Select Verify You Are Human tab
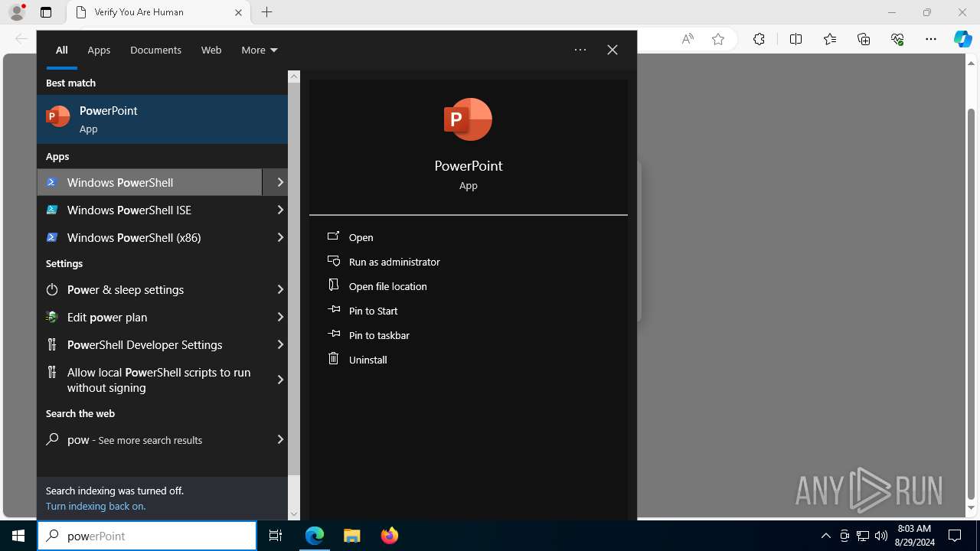Image resolution: width=980 pixels, height=551 pixels. pyautogui.click(x=157, y=13)
